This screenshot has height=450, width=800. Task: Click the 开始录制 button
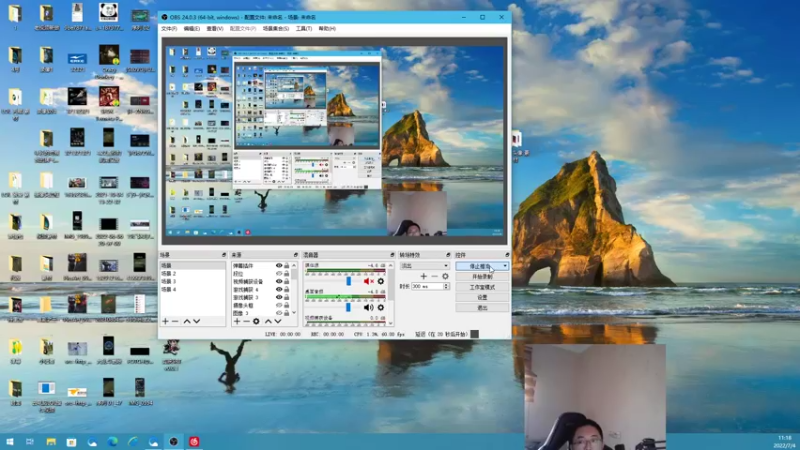click(x=482, y=277)
